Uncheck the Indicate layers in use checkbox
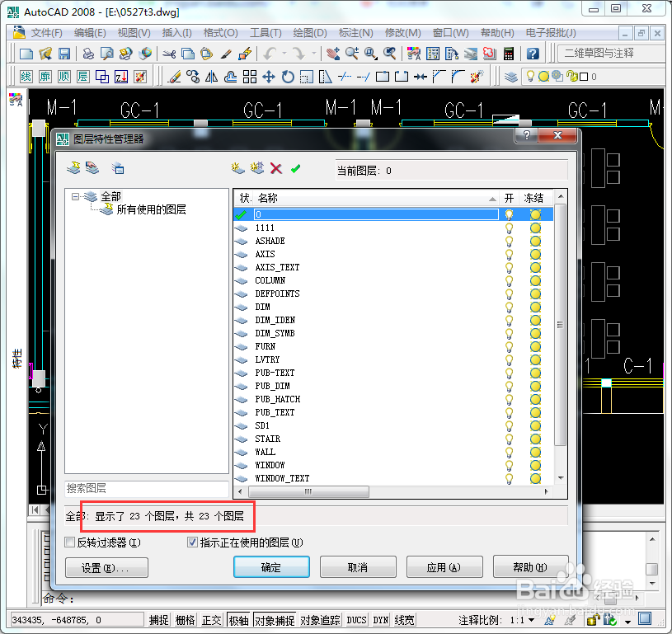This screenshot has width=672, height=634. tap(192, 542)
